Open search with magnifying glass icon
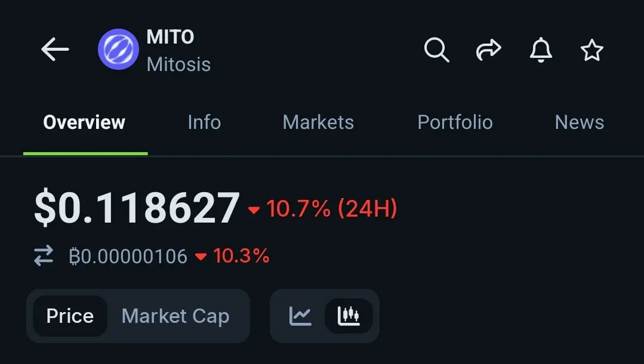Viewport: 644px width, 364px height. pos(436,50)
